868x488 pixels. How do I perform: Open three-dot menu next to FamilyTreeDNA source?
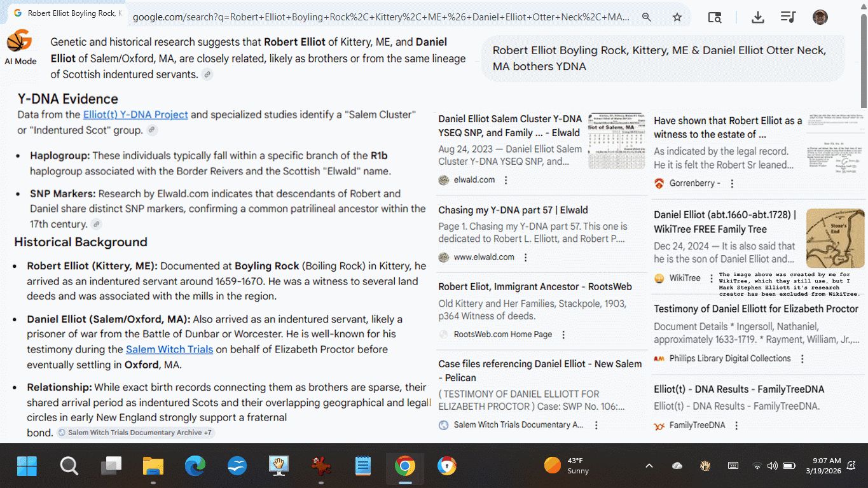tap(736, 426)
